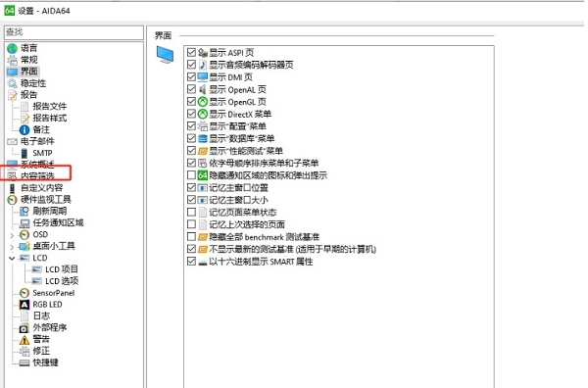Open the 报告文件 tree item
The height and width of the screenshot is (388, 588).
click(50, 107)
